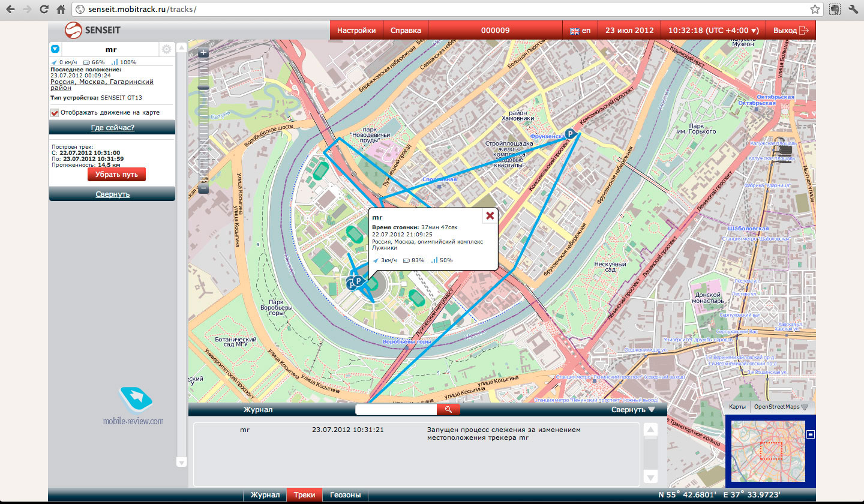This screenshot has width=864, height=504.
Task: Click the account number 000009
Action: (495, 31)
